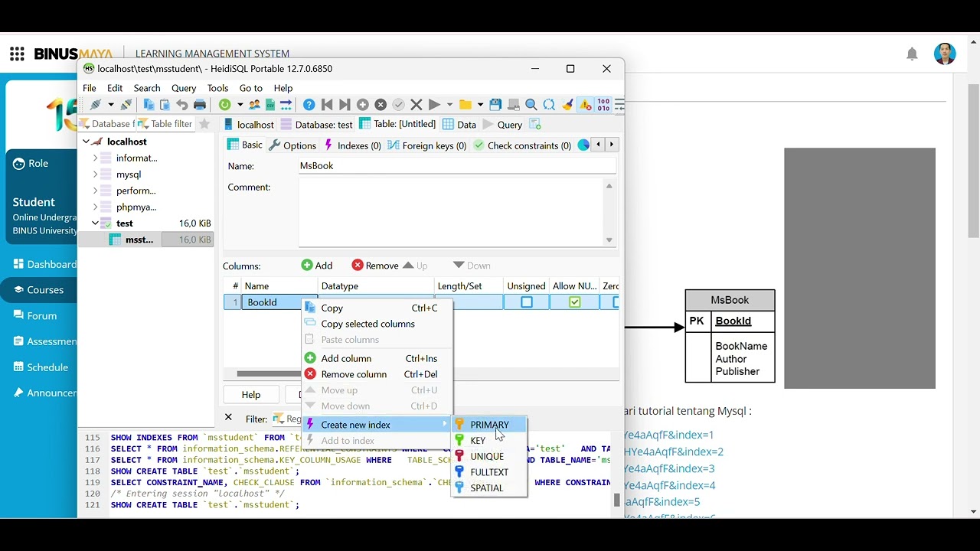
Task: Open the Data tab
Action: pos(459,124)
